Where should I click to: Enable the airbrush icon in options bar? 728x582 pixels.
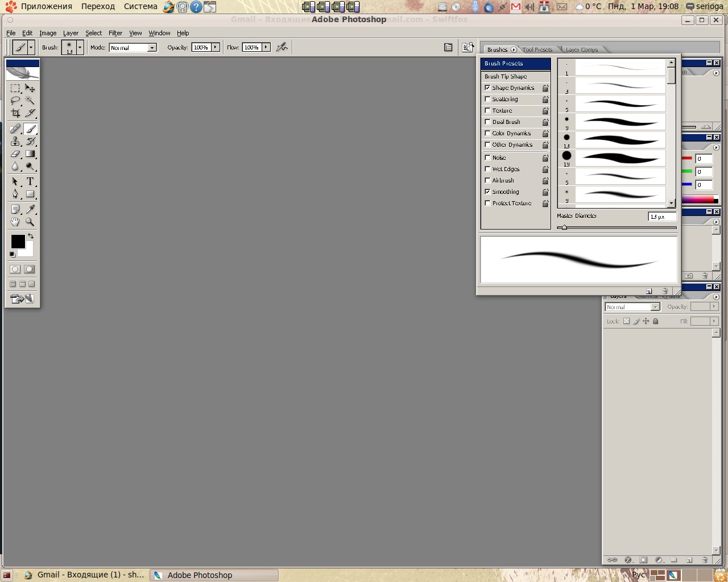tap(282, 48)
